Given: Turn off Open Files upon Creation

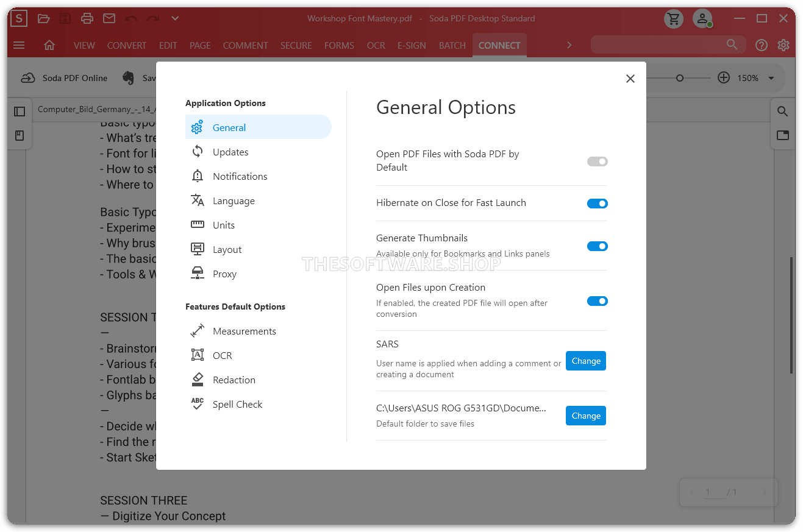Looking at the screenshot, I should pyautogui.click(x=597, y=301).
